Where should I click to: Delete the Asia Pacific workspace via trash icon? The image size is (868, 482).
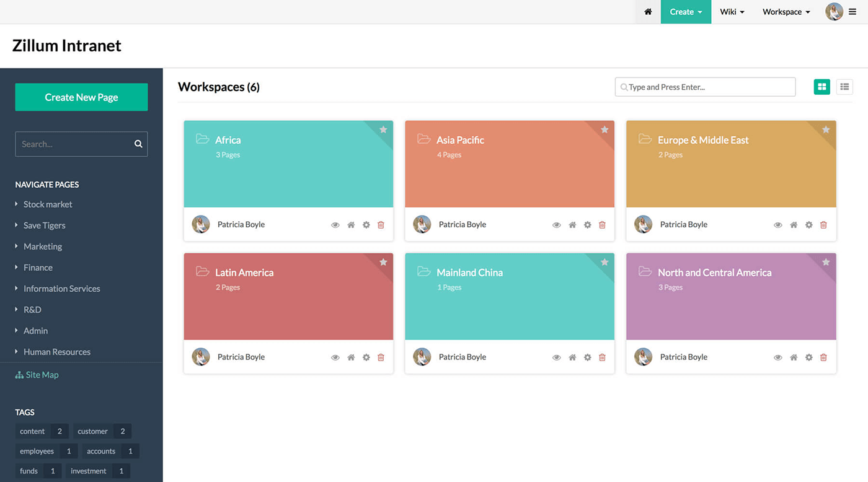[602, 225]
